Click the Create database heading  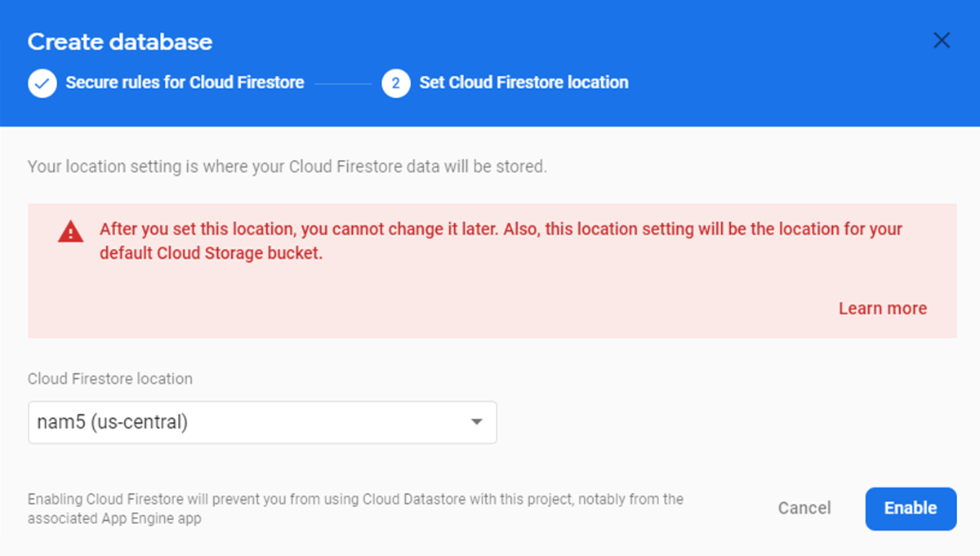[x=120, y=42]
